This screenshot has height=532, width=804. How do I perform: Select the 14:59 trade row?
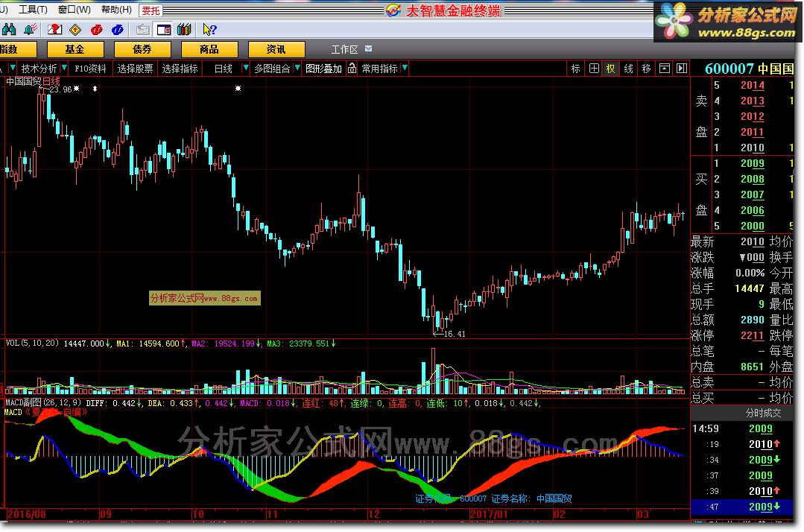click(x=742, y=428)
